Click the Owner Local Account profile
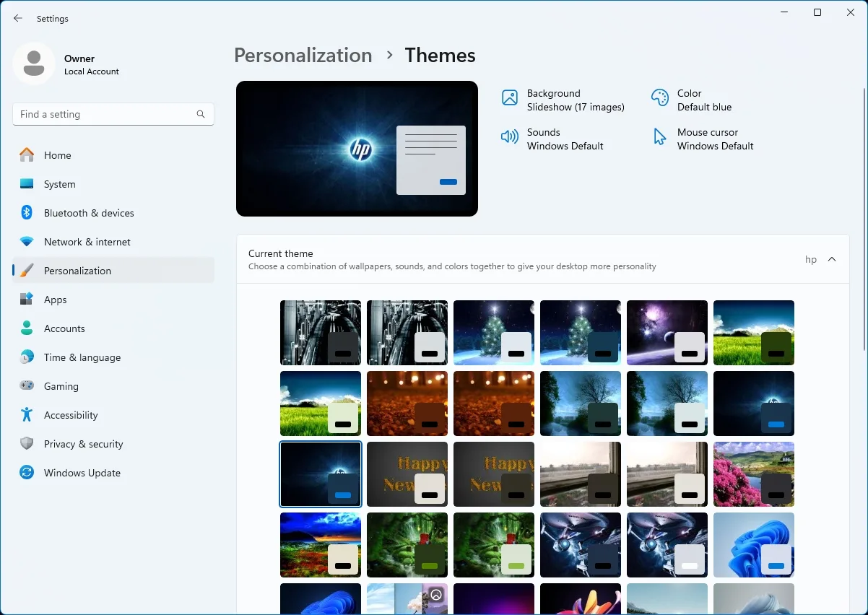Screen dimensions: 868x615 pos(66,64)
